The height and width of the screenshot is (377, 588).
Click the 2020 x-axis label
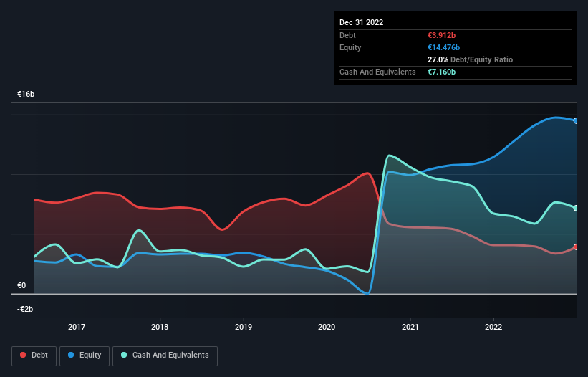(x=327, y=327)
